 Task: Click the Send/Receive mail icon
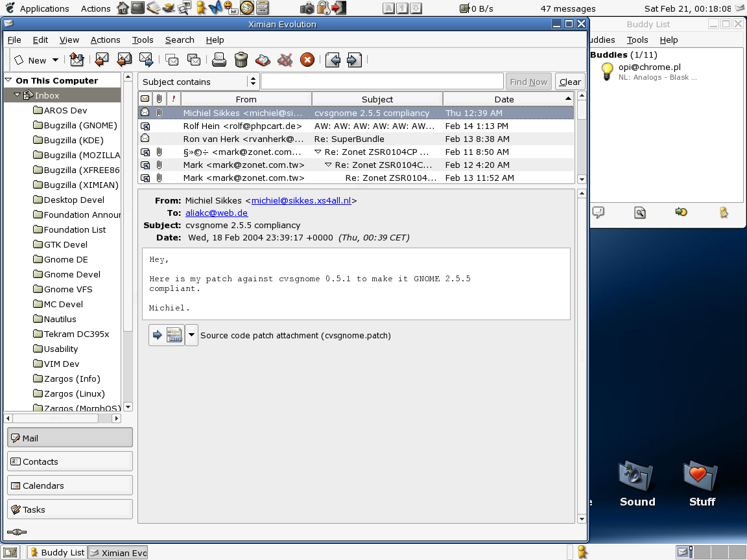(x=77, y=60)
